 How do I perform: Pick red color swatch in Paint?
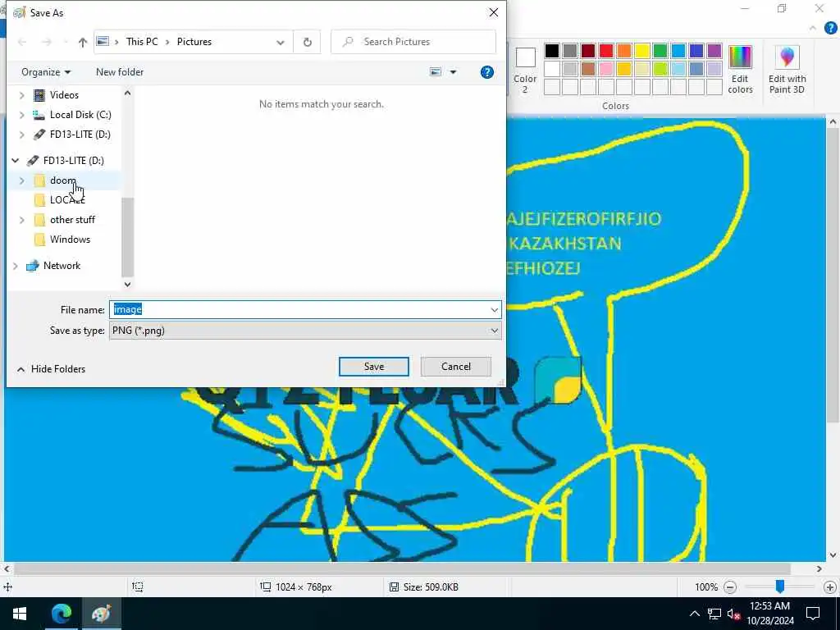click(606, 51)
